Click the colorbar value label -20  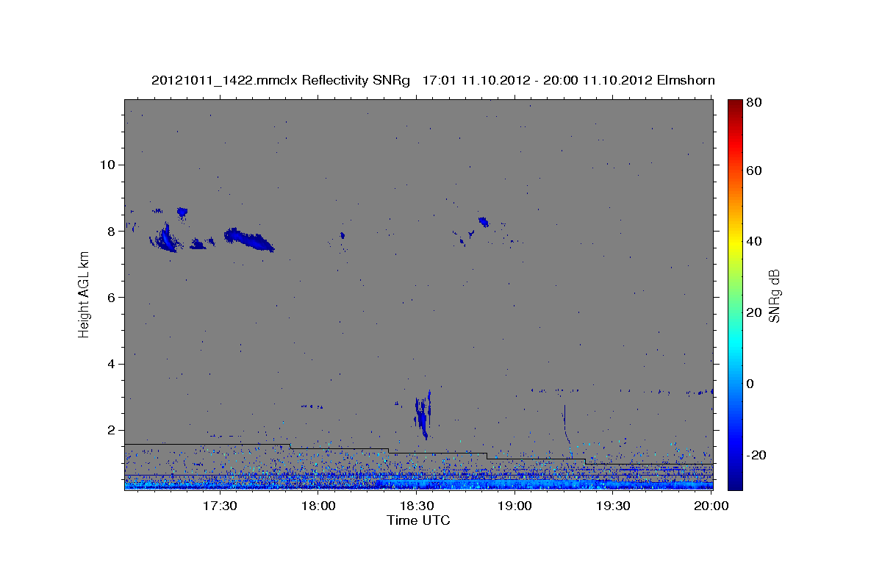(x=758, y=455)
